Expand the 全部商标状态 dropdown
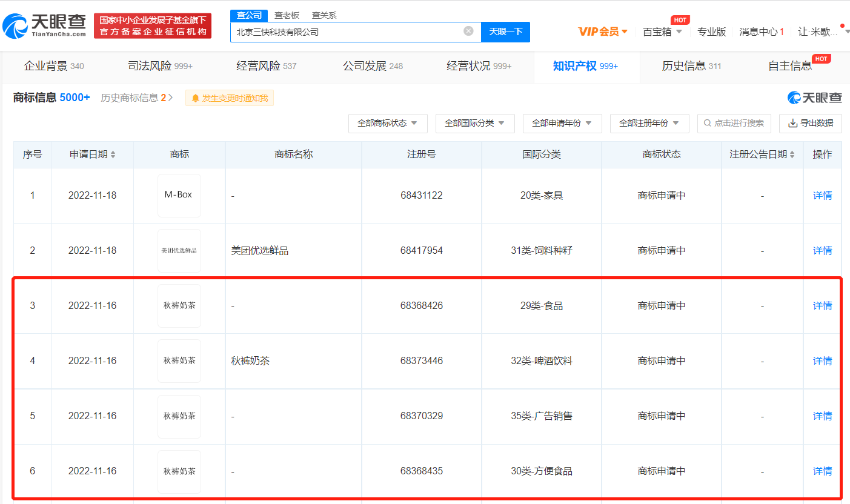 (387, 124)
